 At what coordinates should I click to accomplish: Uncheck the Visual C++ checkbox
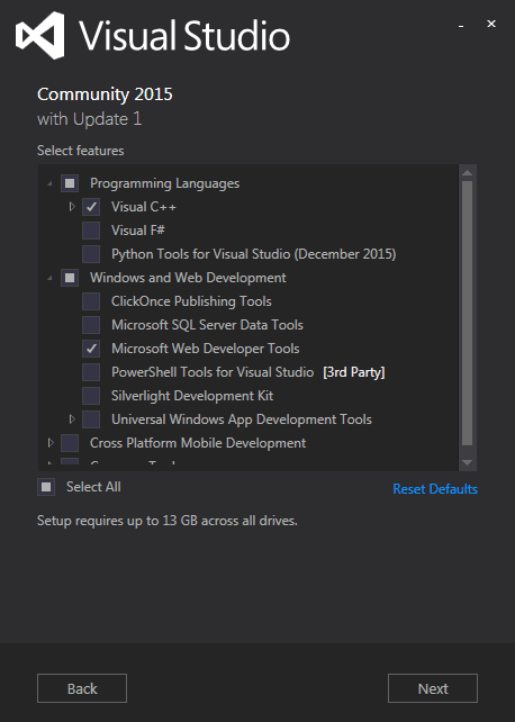tap(91, 207)
